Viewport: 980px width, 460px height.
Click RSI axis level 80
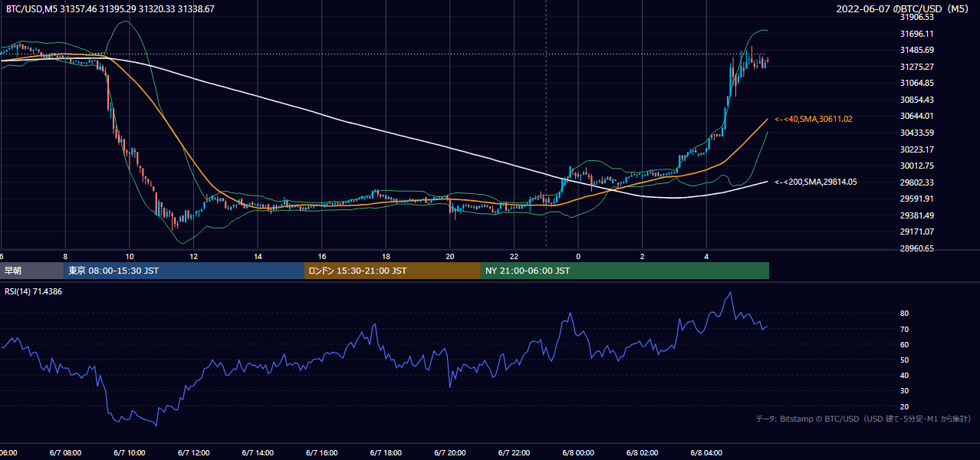(x=905, y=314)
